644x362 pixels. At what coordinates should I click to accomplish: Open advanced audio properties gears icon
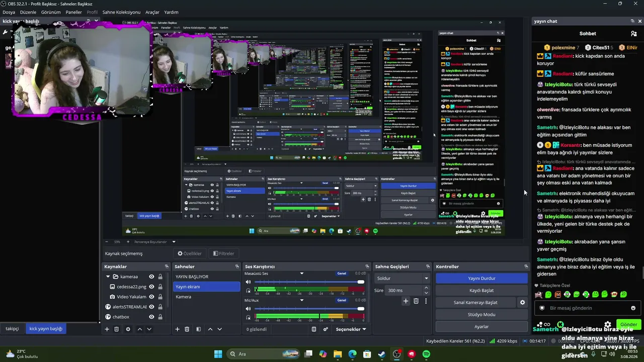(326, 329)
